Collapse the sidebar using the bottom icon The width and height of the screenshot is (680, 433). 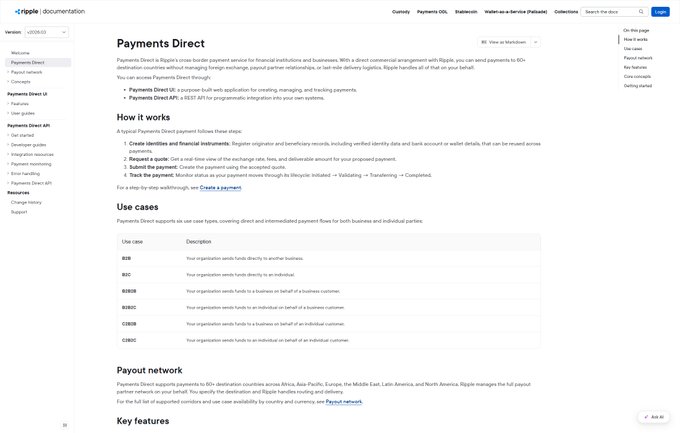click(x=65, y=425)
